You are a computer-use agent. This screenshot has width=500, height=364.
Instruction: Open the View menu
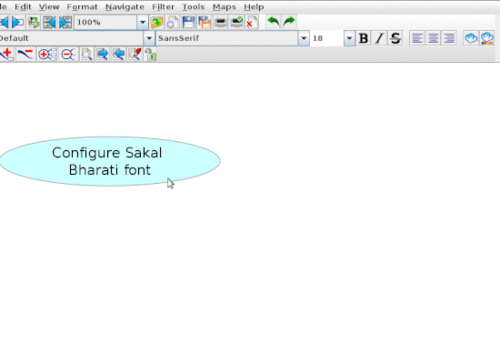pos(49,7)
